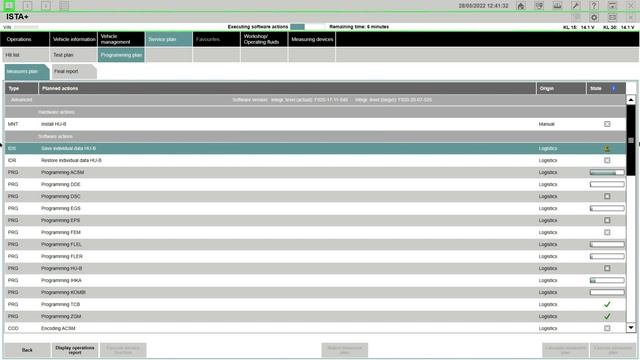
Task: Click the blue info icon in State header
Action: click(x=613, y=88)
